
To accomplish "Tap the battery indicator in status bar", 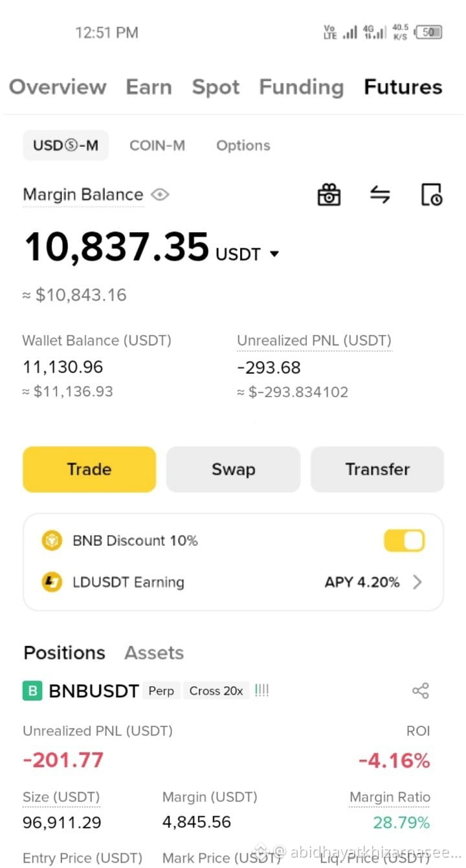I will pyautogui.click(x=428, y=32).
